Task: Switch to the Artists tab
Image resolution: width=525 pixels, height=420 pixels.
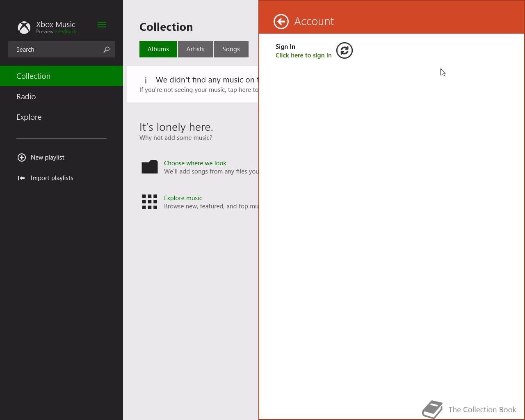Action: (195, 49)
